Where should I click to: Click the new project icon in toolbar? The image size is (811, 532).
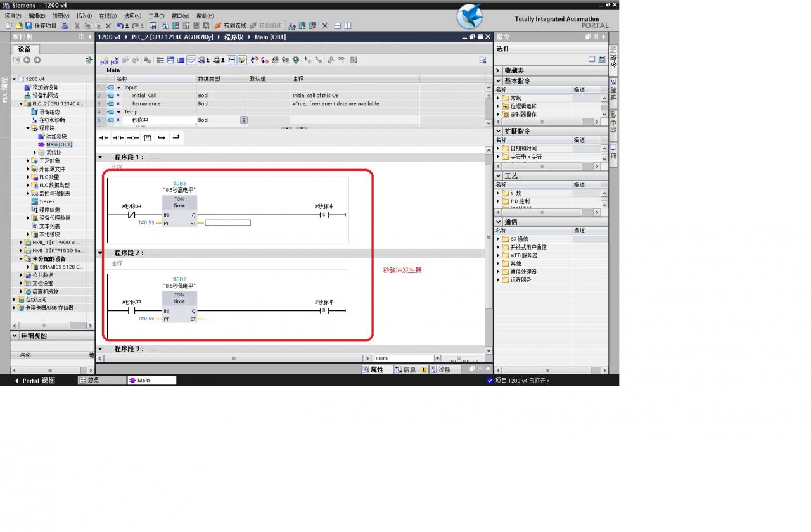[10, 26]
